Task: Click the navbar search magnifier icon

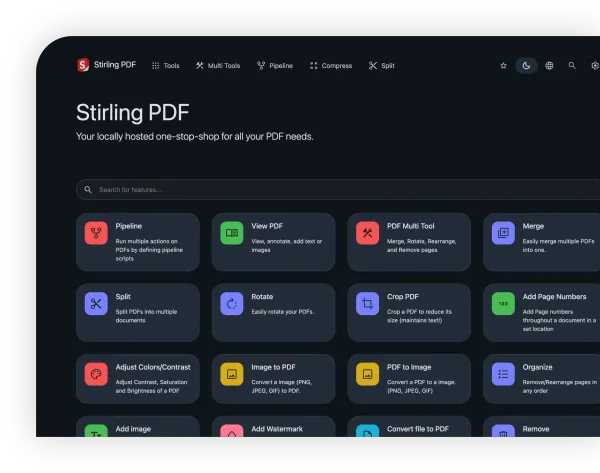Action: pos(572,66)
